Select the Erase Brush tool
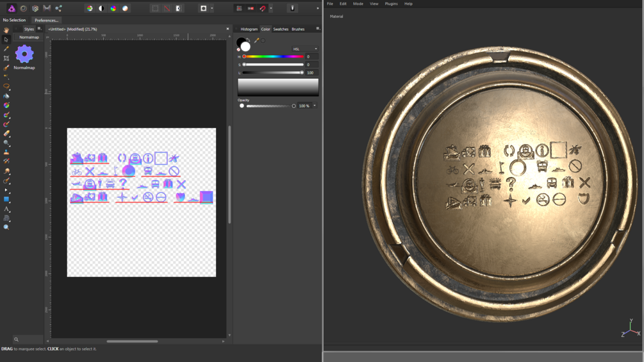 pyautogui.click(x=6, y=133)
